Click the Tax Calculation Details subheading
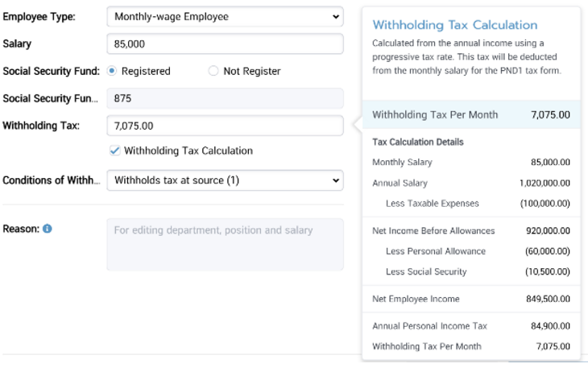 [x=417, y=142]
